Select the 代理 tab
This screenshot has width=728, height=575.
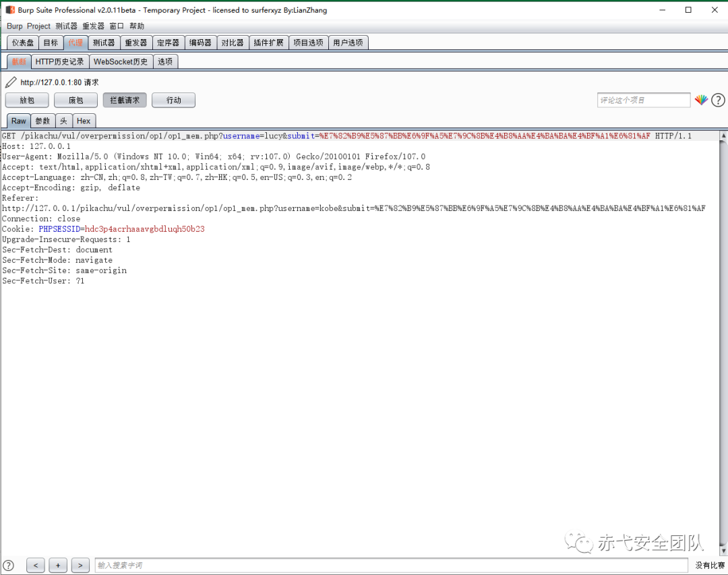pos(75,42)
